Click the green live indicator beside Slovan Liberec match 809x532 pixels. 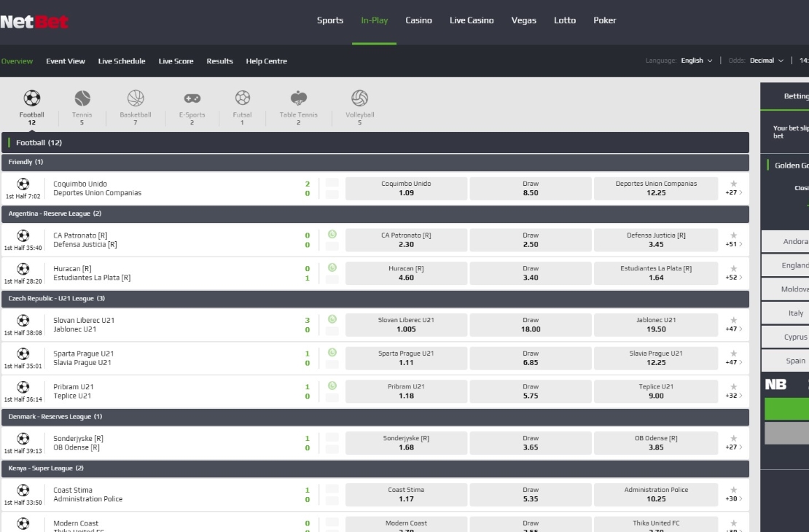[x=332, y=319]
